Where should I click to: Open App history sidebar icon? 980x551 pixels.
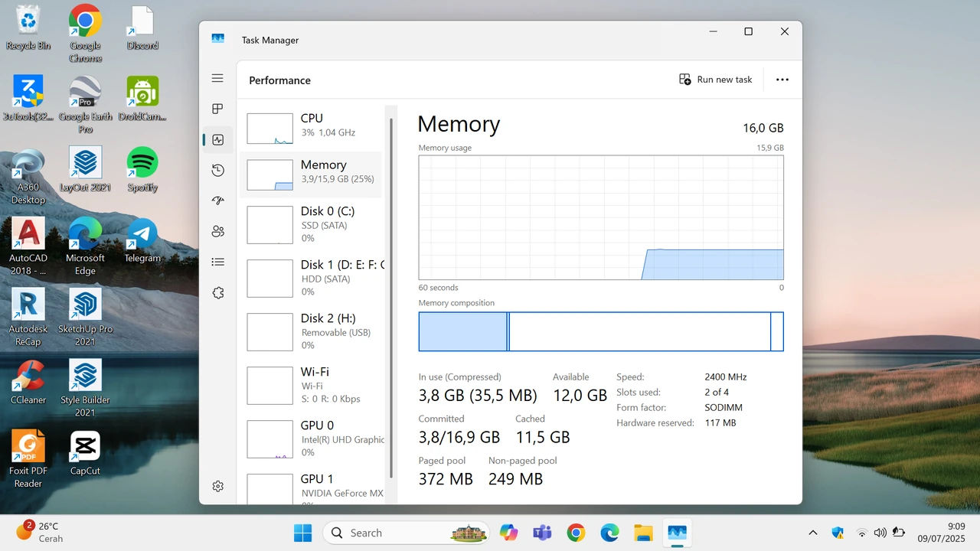point(217,171)
